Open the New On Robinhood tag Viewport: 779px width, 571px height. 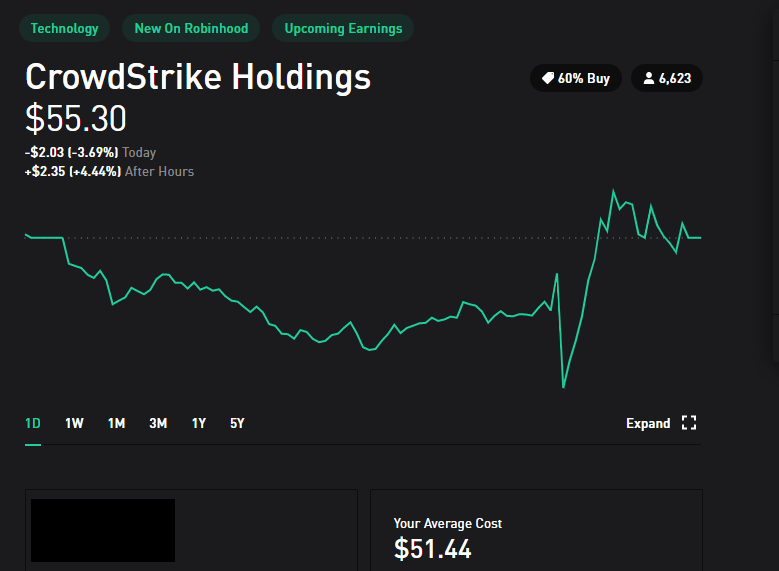[191, 28]
